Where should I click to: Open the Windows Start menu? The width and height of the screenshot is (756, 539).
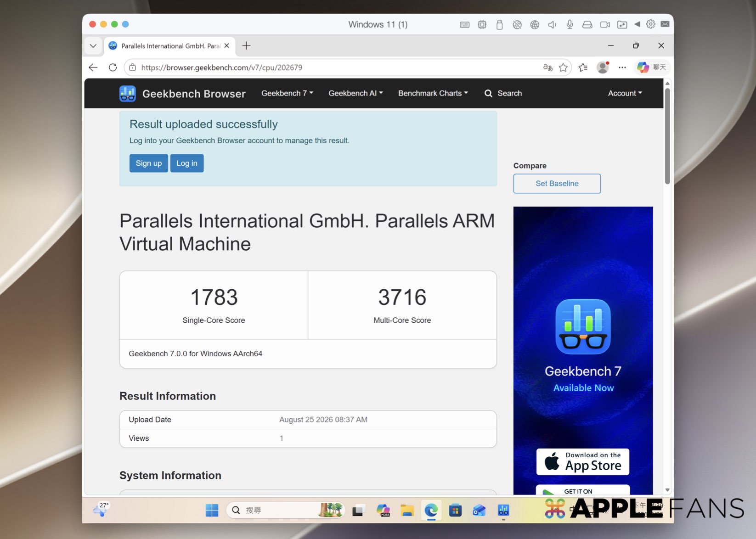[212, 510]
